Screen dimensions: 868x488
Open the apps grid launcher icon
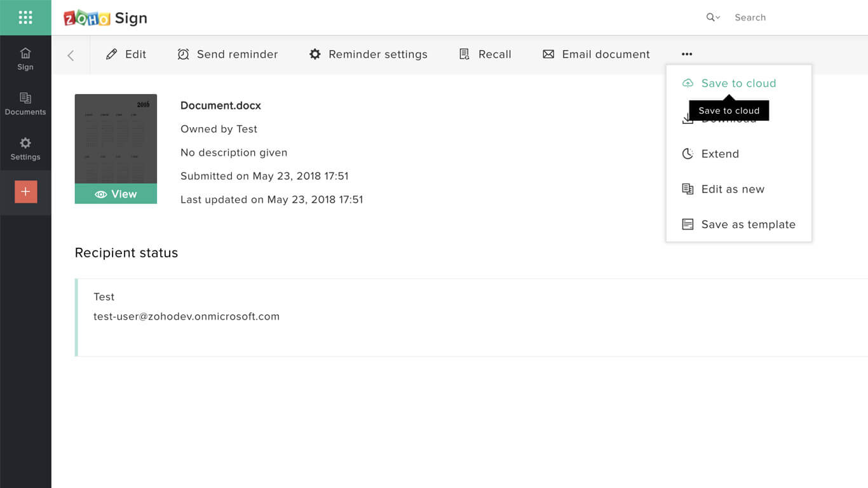(25, 17)
